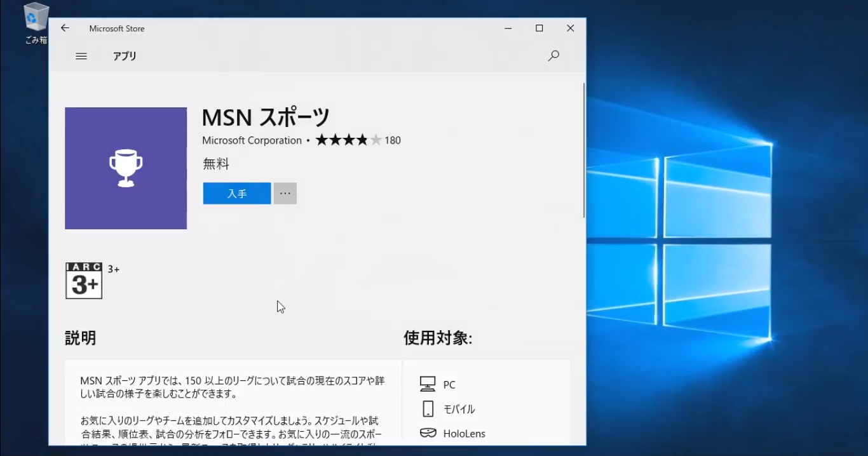Close the Microsoft Store window

pos(571,28)
